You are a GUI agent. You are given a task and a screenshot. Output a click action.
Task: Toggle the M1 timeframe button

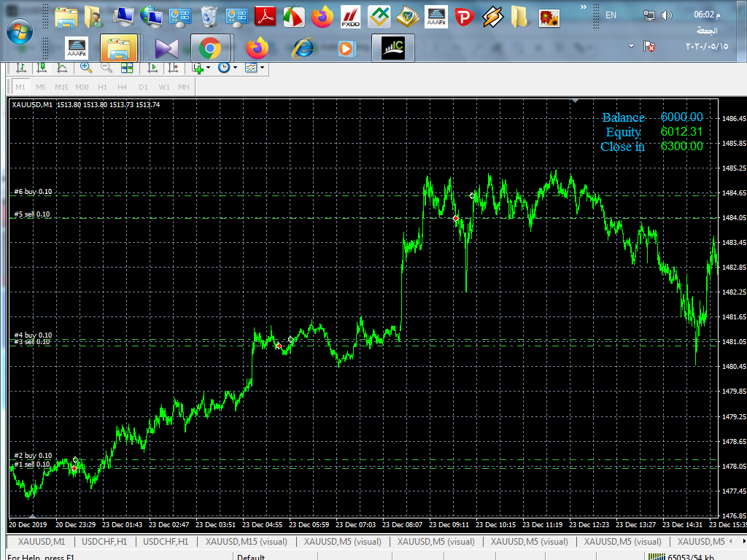20,87
